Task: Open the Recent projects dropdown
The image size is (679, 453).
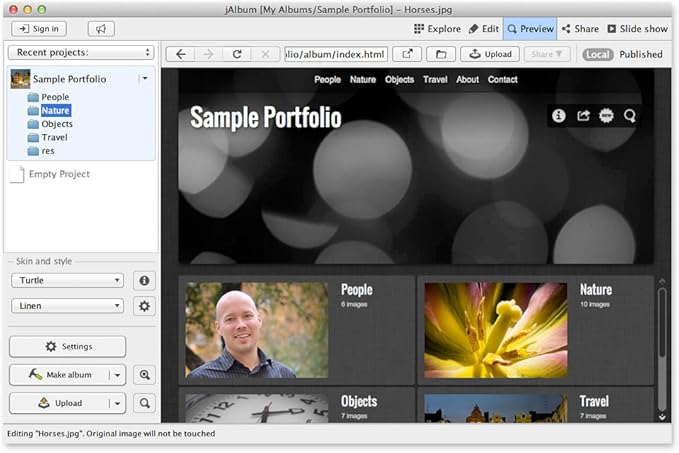Action: pyautogui.click(x=80, y=52)
